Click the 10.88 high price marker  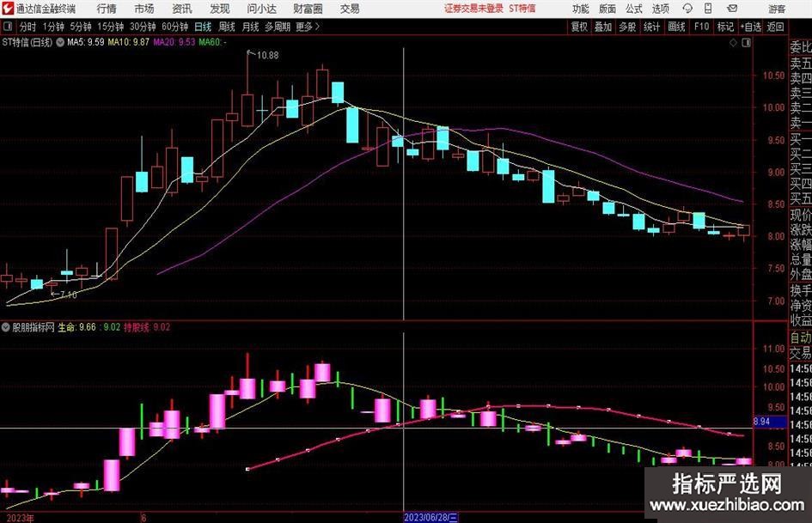[x=267, y=56]
